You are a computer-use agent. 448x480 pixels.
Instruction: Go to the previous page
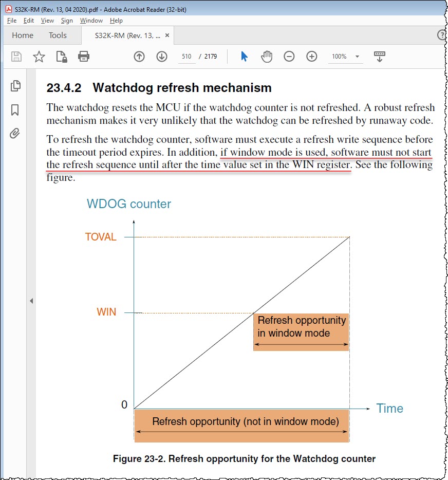(139, 57)
